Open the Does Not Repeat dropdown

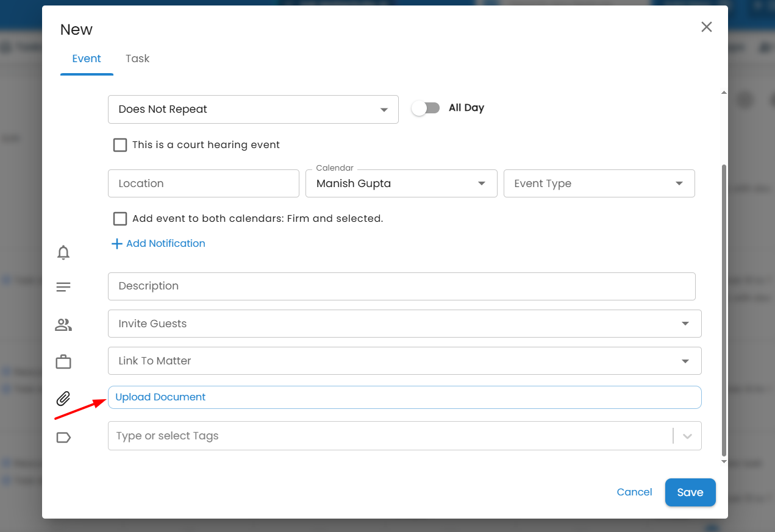pyautogui.click(x=253, y=110)
